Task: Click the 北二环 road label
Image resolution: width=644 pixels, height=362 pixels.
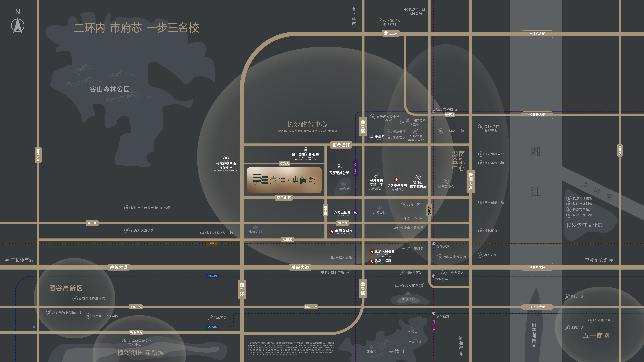Action: click(x=391, y=33)
